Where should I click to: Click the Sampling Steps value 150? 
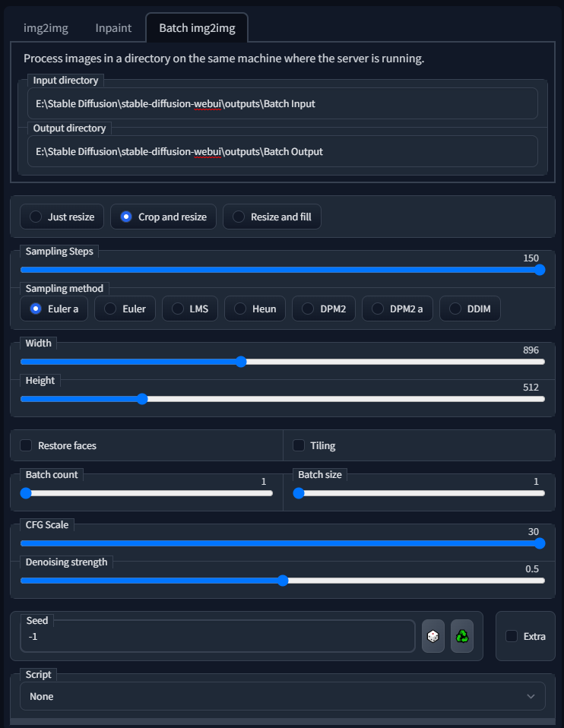tap(531, 258)
